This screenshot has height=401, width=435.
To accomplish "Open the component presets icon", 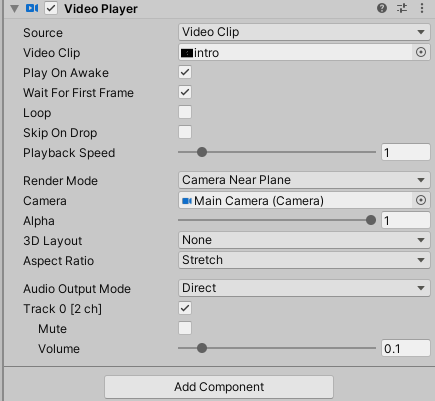I will pyautogui.click(x=402, y=8).
